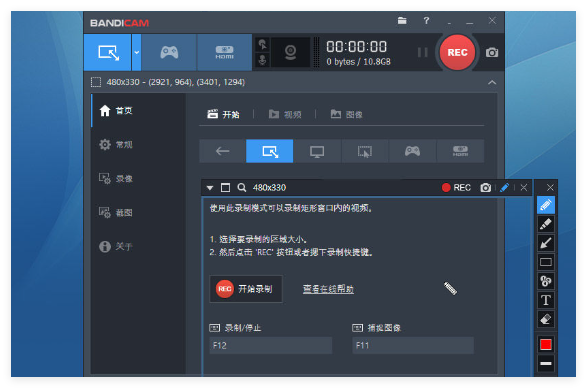This screenshot has height=388, width=587.
Task: Select the 图像 tab
Action: pos(347,114)
